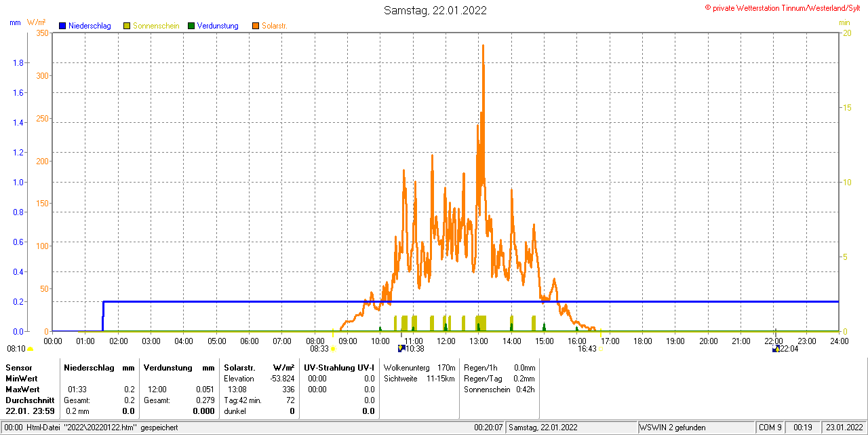Click the 12:00 time axis label
This screenshot has height=435, width=868.
446,341
